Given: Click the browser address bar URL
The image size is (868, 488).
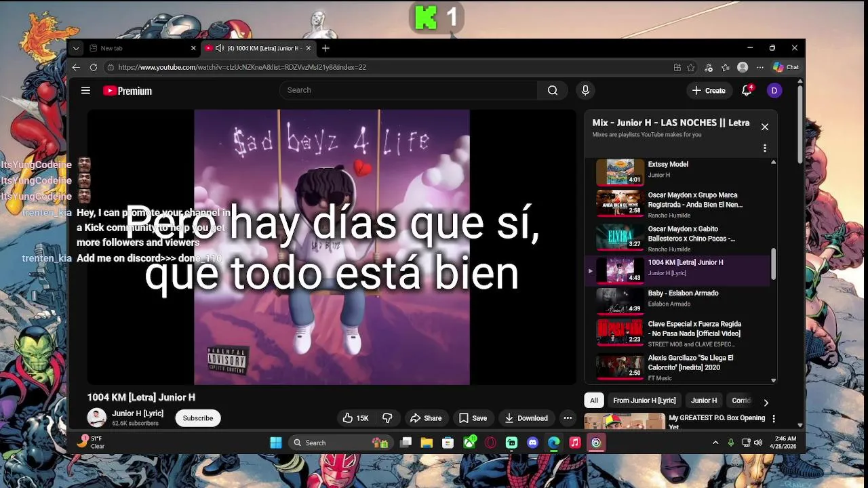Looking at the screenshot, I should 242,67.
